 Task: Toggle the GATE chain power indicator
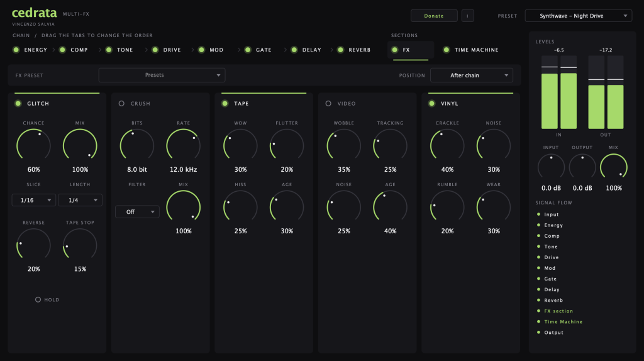coord(248,50)
